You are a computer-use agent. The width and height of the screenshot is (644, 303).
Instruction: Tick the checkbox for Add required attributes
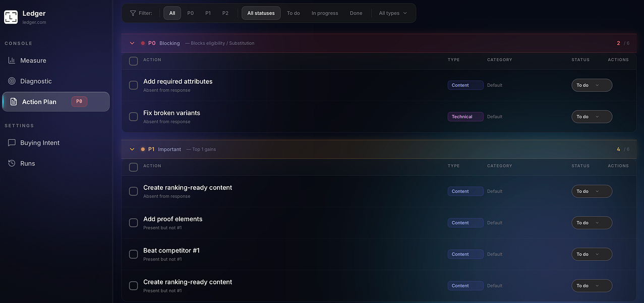(x=134, y=85)
